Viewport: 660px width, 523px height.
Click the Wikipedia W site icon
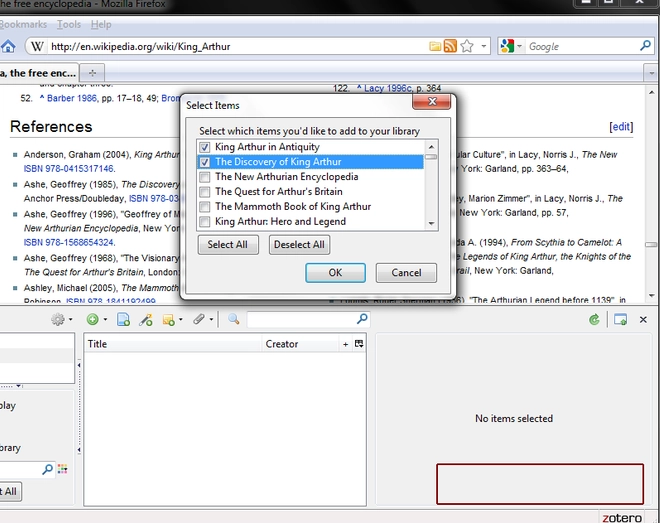pos(37,46)
